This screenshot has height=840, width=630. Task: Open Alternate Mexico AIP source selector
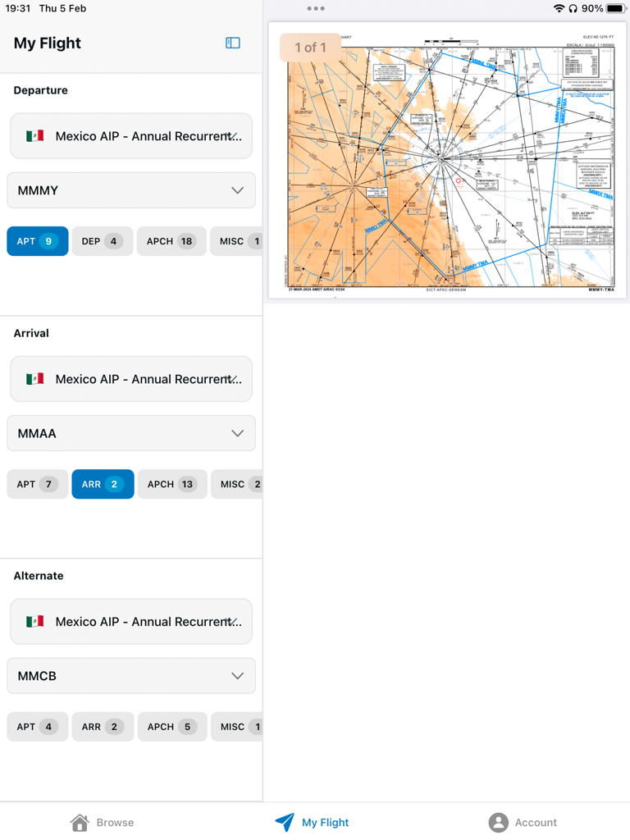[131, 622]
